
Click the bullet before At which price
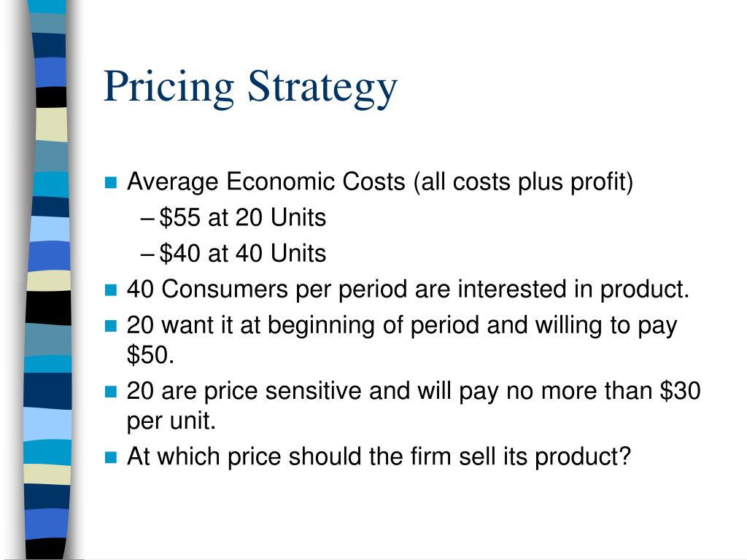111,457
